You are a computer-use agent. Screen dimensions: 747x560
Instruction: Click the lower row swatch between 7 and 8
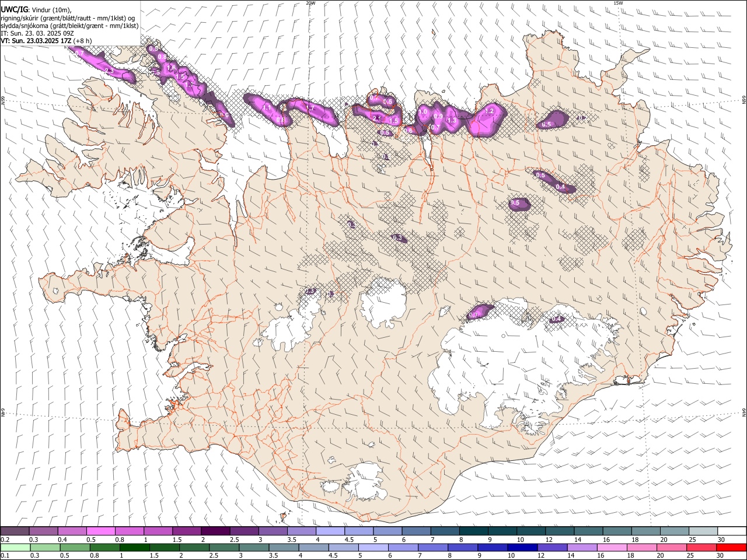coord(432,547)
